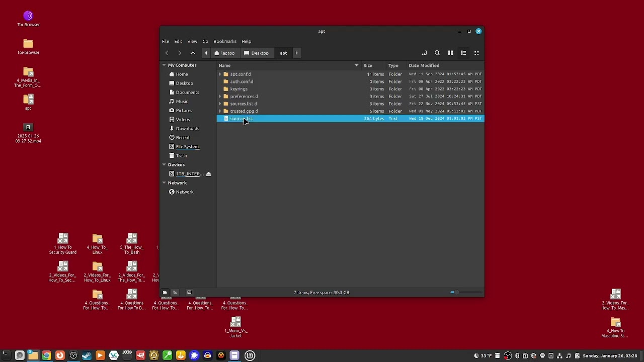Show Places in the sidebar
Viewport: 644px width, 362px height.
[165, 292]
